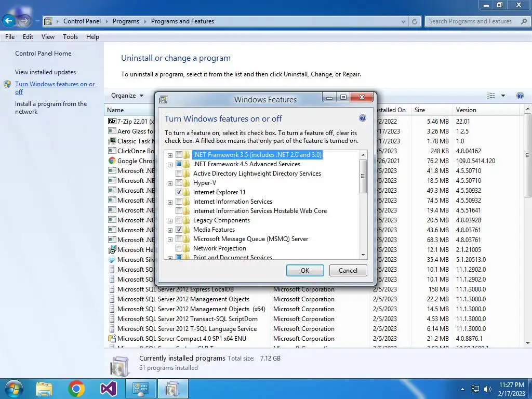Image resolution: width=532 pixels, height=399 pixels.
Task: Expand the Legacy Components node
Action: (170, 221)
